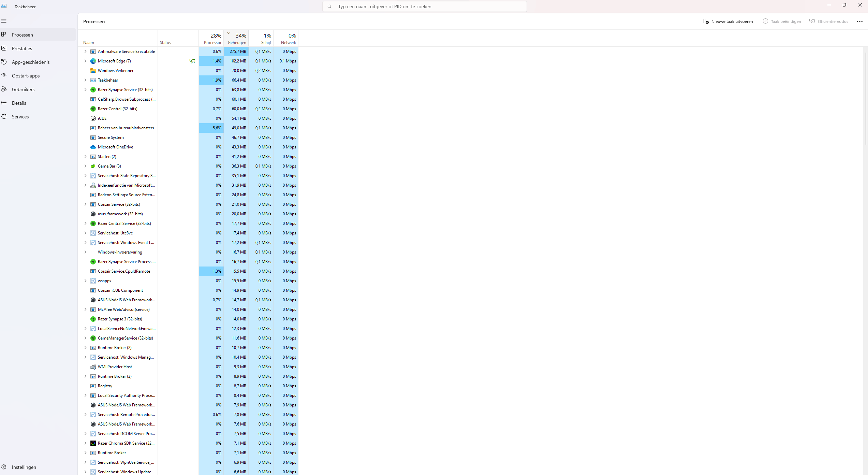Click the Razer Synapse Service icon

point(93,90)
